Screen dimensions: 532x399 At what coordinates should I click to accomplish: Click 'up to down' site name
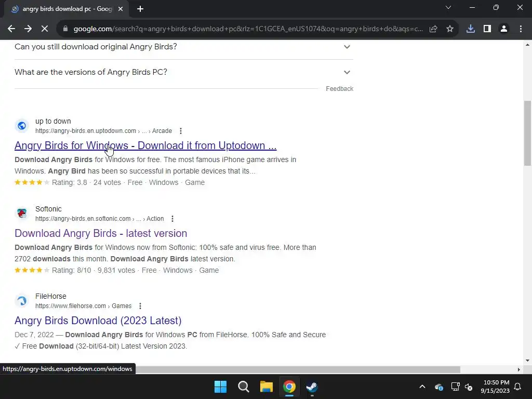[53, 121]
